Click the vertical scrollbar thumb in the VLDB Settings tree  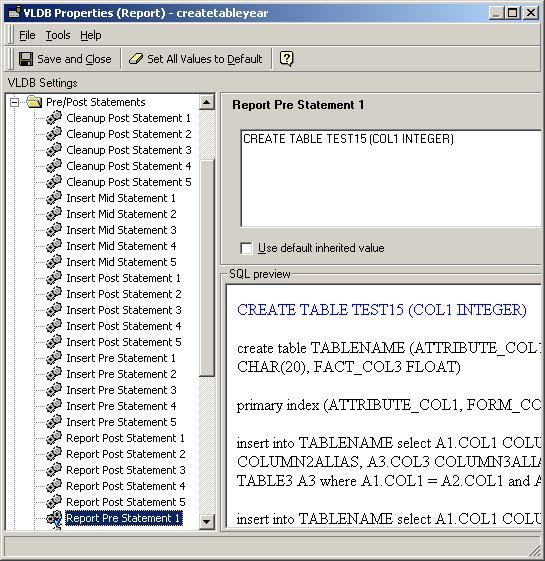tap(206, 268)
